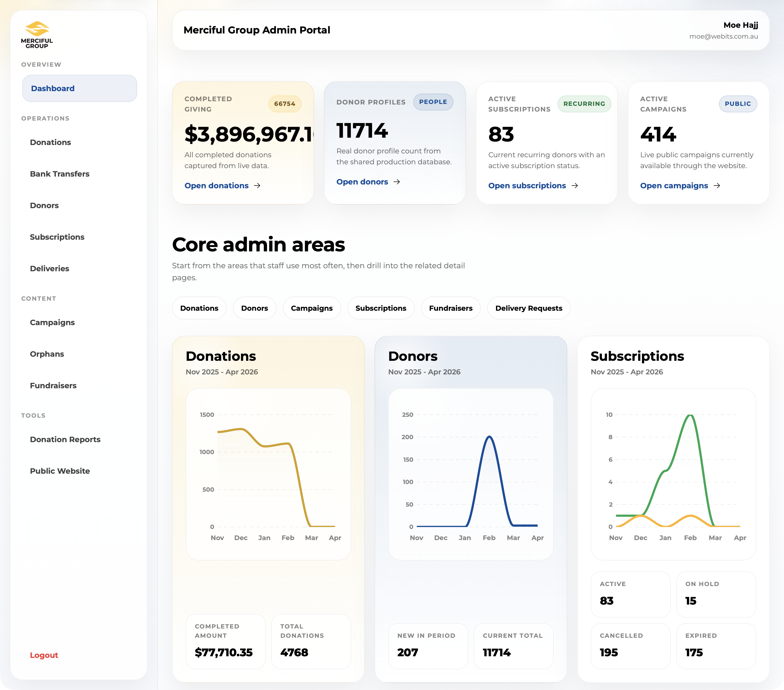This screenshot has height=690, width=784.
Task: Click Total Donations 4768 tile
Action: [311, 641]
